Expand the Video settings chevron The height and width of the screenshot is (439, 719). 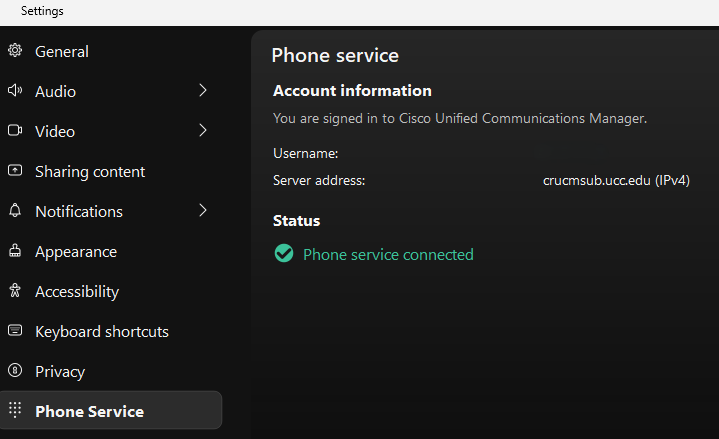[203, 131]
